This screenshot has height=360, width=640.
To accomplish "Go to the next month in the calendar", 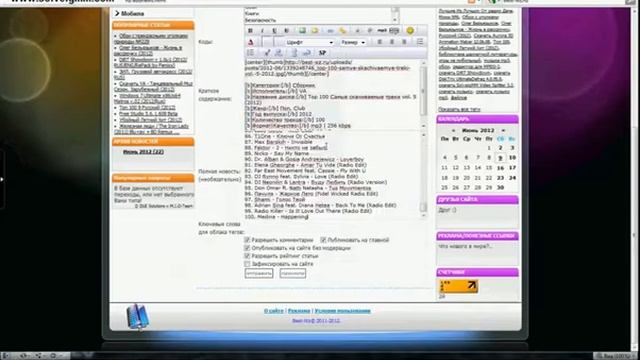I will click(x=503, y=131).
